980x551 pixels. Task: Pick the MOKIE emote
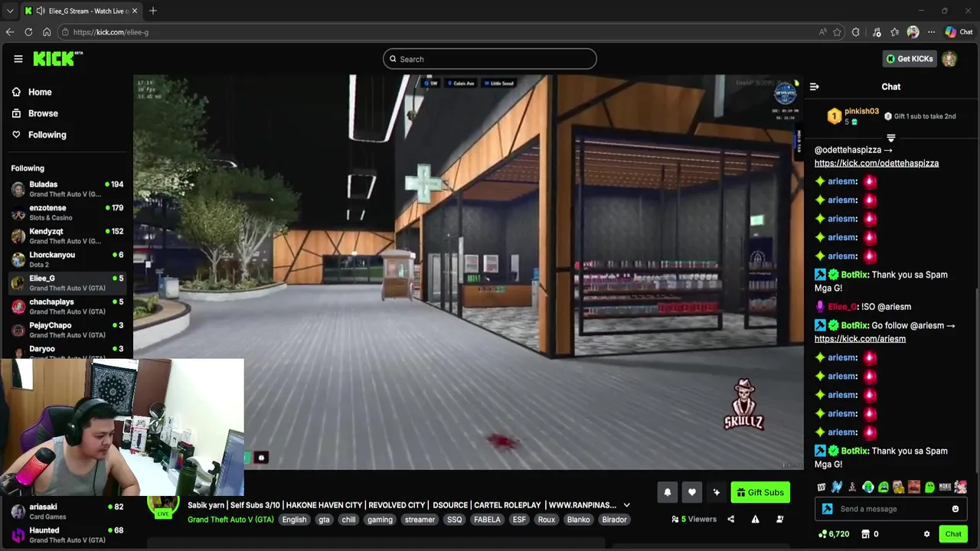(x=945, y=487)
